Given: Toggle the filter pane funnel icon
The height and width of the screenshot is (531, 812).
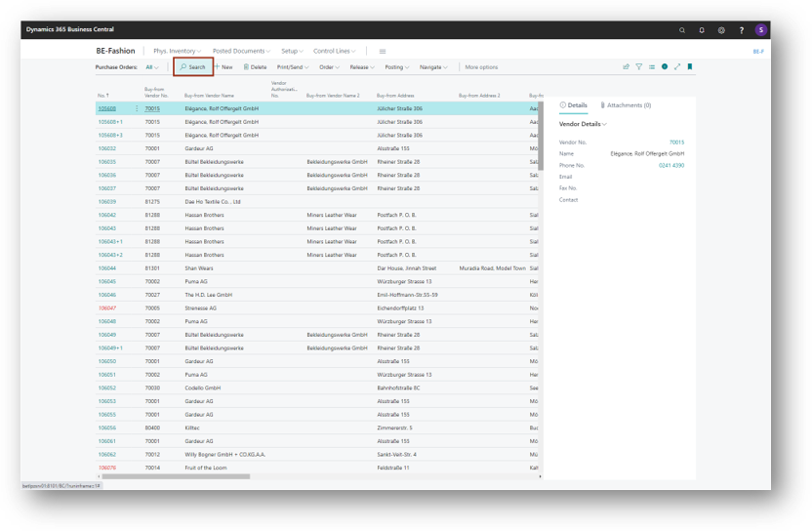Looking at the screenshot, I should (x=639, y=66).
